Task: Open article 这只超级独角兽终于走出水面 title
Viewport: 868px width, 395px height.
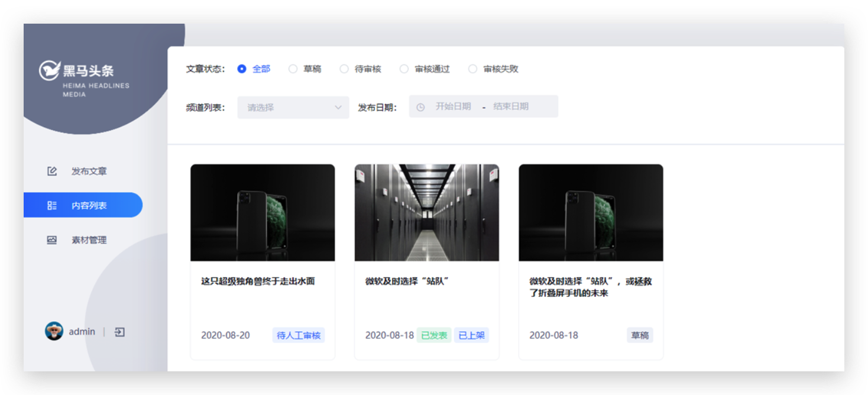Action: coord(258,281)
